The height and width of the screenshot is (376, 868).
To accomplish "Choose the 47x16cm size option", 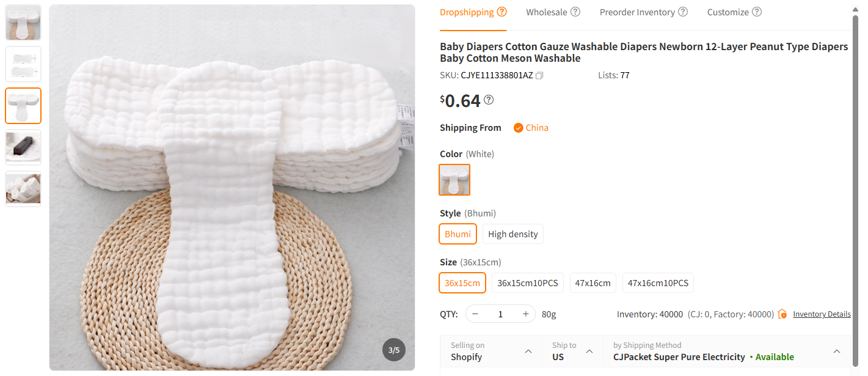I will coord(593,282).
